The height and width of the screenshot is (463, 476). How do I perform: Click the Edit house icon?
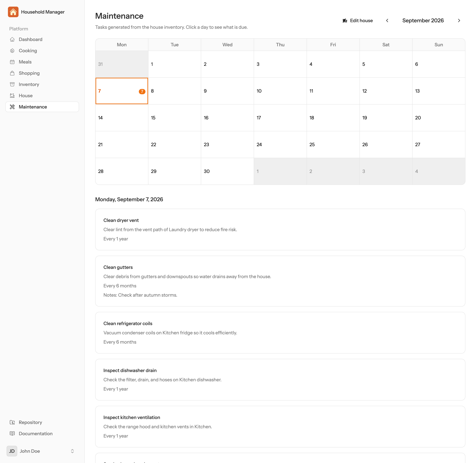(345, 21)
